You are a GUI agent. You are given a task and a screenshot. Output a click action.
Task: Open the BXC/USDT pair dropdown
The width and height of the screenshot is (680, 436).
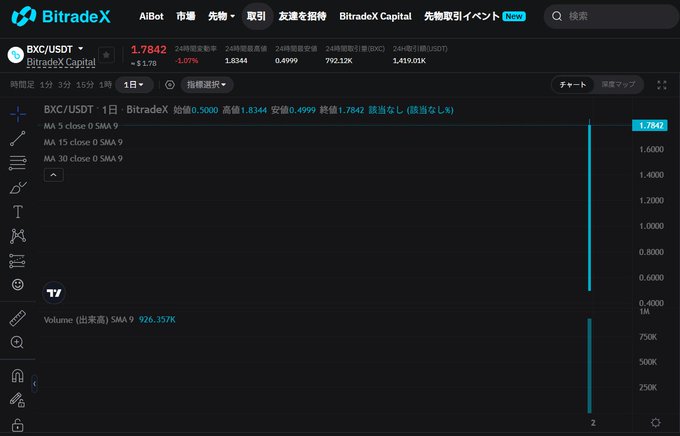click(x=55, y=49)
